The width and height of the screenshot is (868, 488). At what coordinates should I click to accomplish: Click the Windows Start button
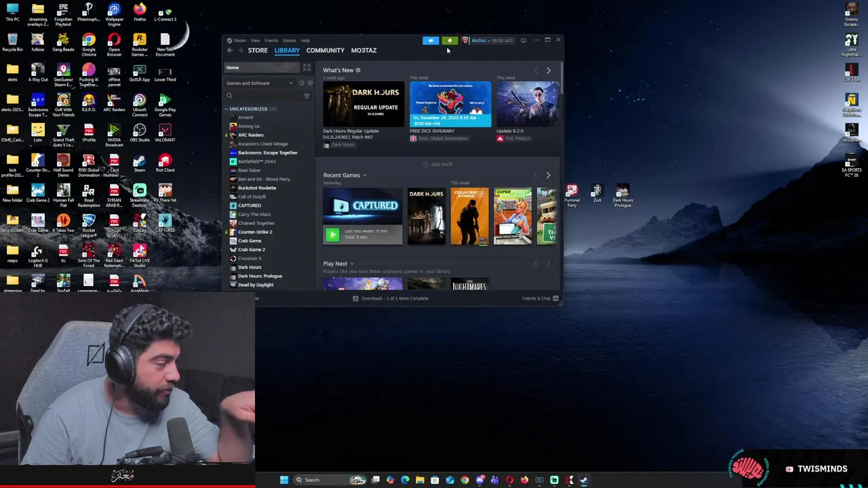[284, 480]
